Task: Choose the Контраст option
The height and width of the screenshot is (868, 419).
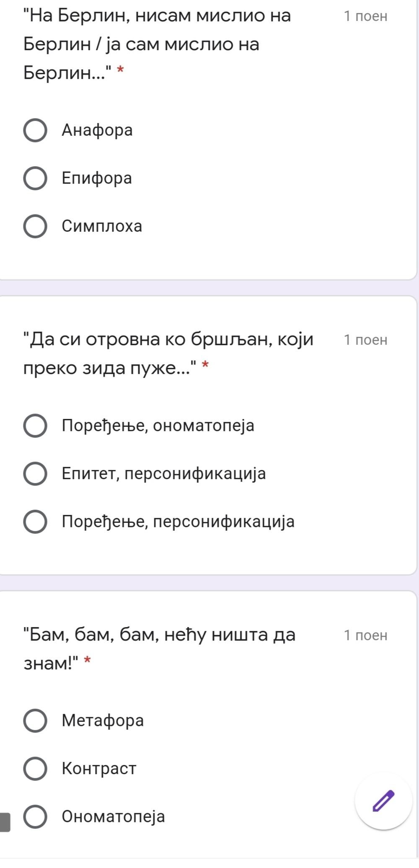Action: coord(35,769)
